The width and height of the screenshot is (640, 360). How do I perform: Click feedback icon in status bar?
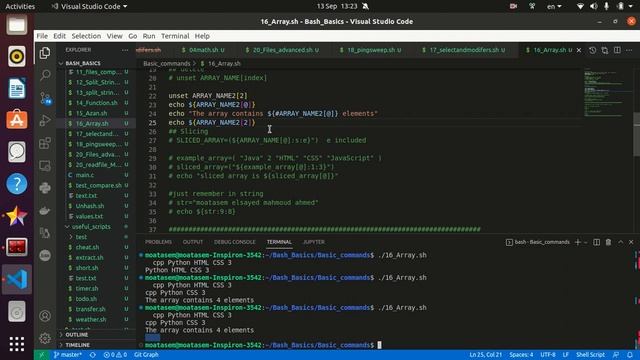pyautogui.click(x=616, y=355)
